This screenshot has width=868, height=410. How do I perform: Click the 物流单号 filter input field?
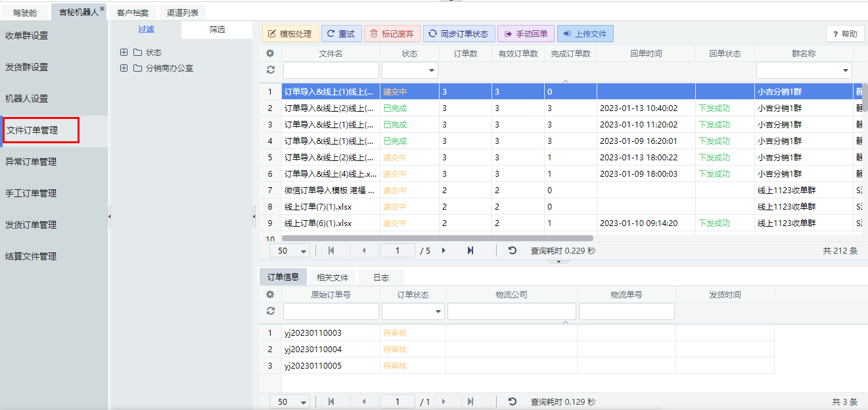627,311
